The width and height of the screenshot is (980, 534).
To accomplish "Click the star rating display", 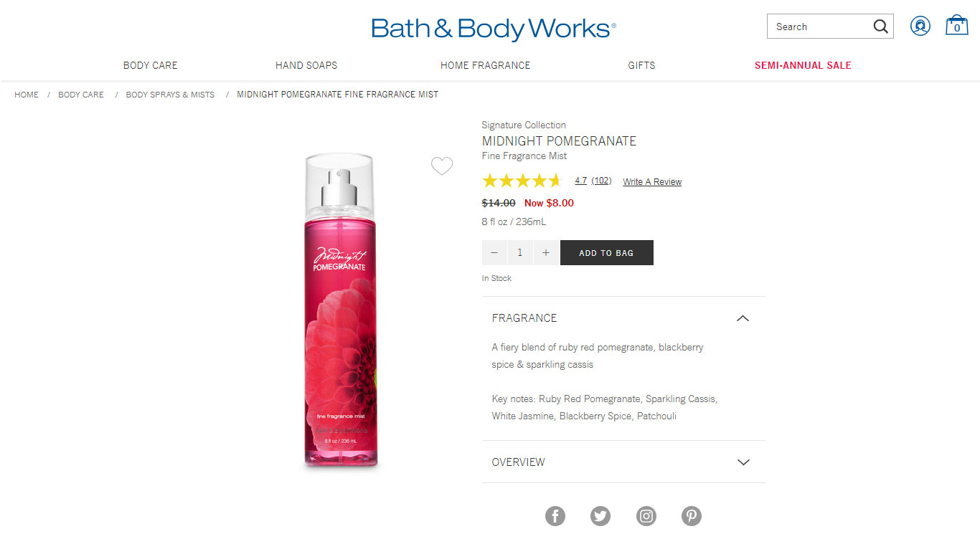I will 522,181.
